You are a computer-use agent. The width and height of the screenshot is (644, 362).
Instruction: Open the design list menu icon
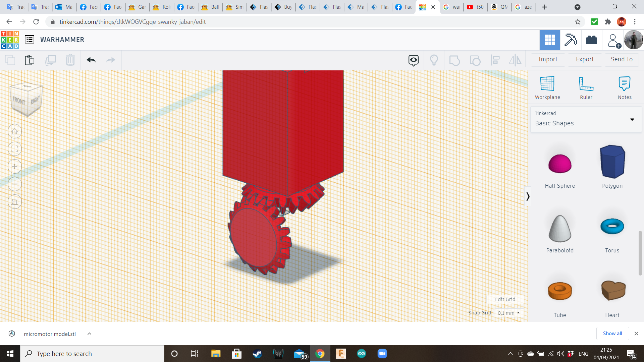pos(30,40)
